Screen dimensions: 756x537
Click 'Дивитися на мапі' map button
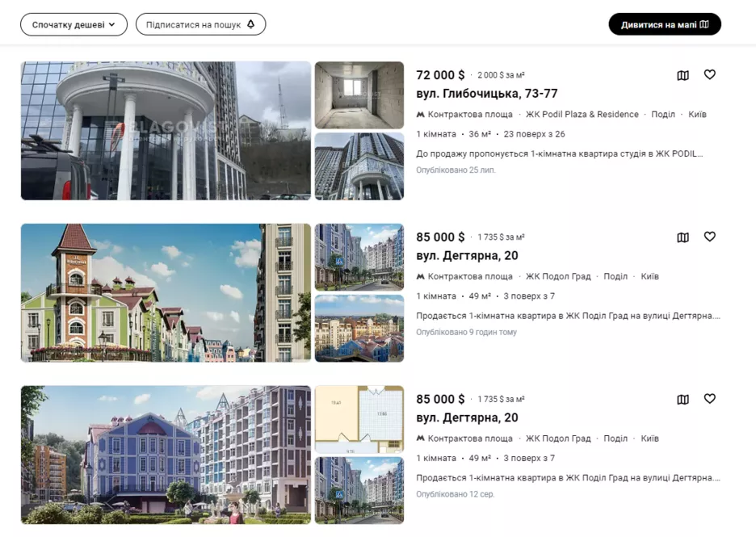click(664, 25)
